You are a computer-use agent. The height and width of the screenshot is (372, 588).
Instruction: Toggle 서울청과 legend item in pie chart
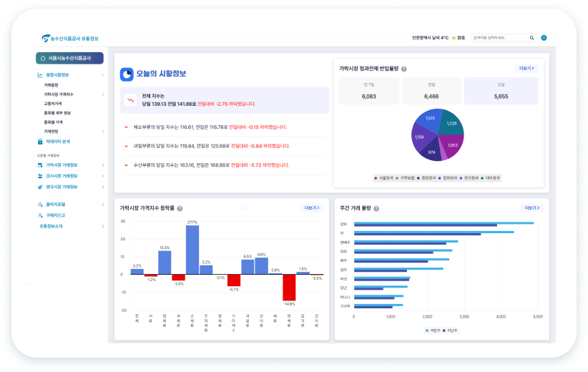point(383,178)
